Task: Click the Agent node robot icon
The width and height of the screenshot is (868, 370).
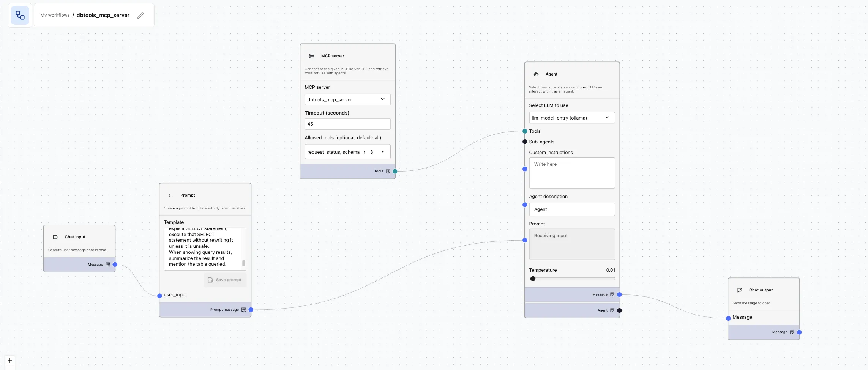Action: tap(536, 74)
